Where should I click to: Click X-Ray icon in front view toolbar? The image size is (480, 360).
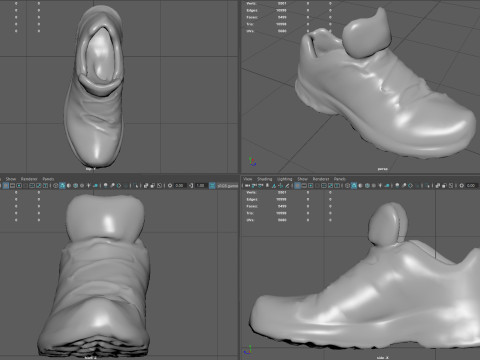146,185
